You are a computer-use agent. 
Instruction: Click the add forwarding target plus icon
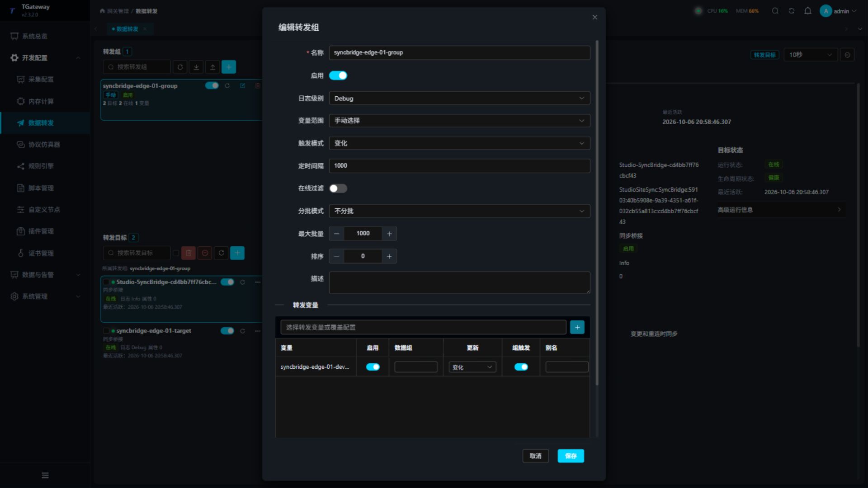pyautogui.click(x=237, y=253)
